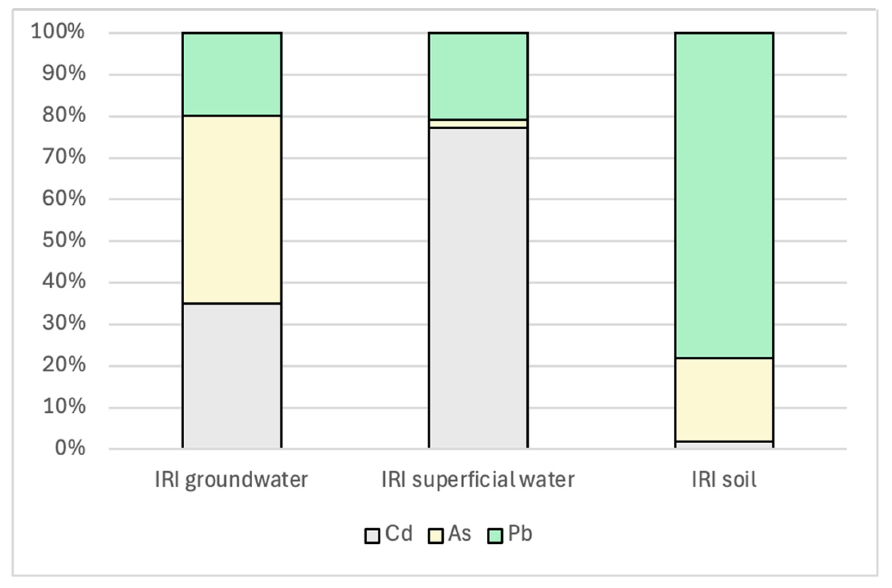892x588 pixels.
Task: Click the 0% y-axis label
Action: (x=70, y=448)
